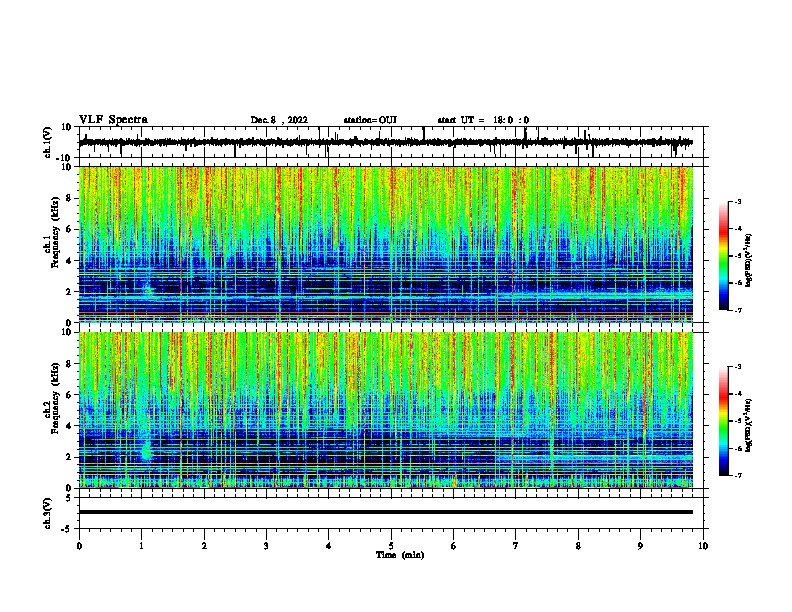Click the log(PSD) label beside the ch.2 colorbar

(748, 425)
